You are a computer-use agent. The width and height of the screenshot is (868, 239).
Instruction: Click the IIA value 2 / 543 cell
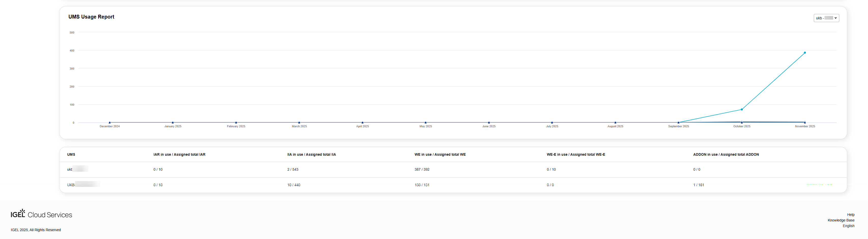pos(293,169)
